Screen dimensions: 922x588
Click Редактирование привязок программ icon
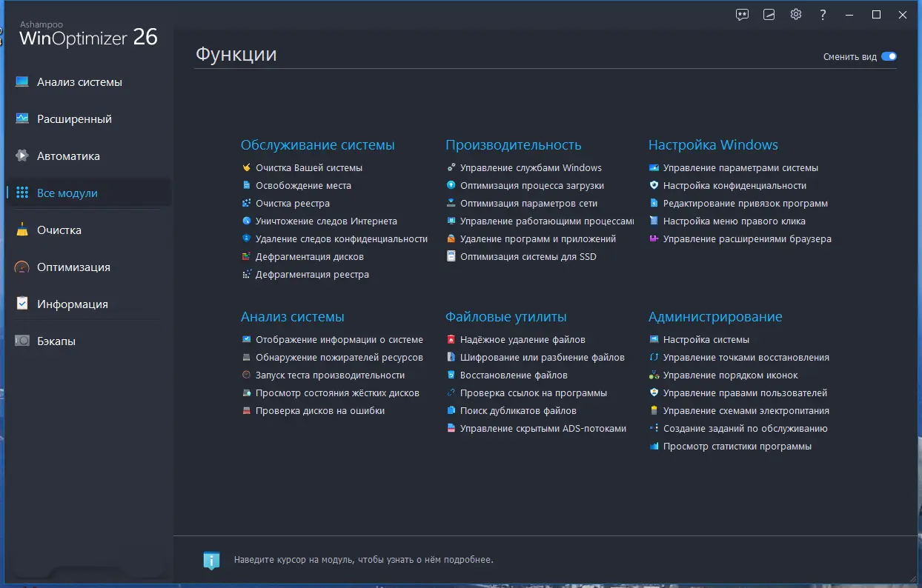click(x=654, y=203)
